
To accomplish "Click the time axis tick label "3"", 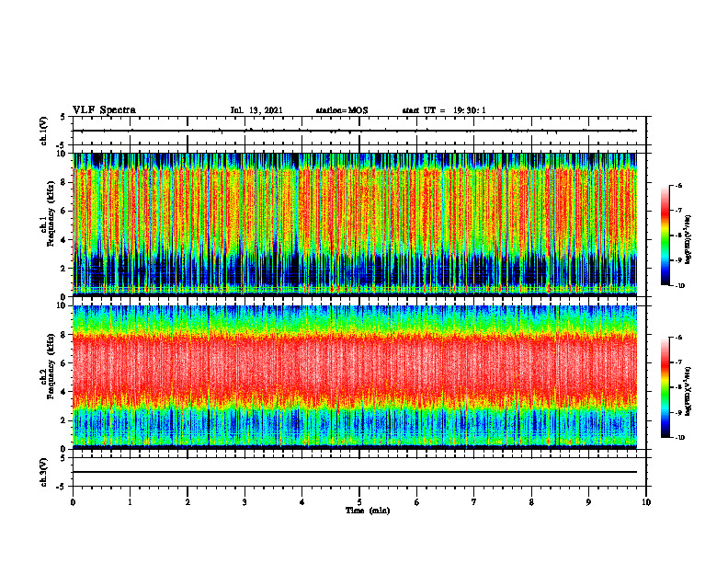I will (x=245, y=502).
